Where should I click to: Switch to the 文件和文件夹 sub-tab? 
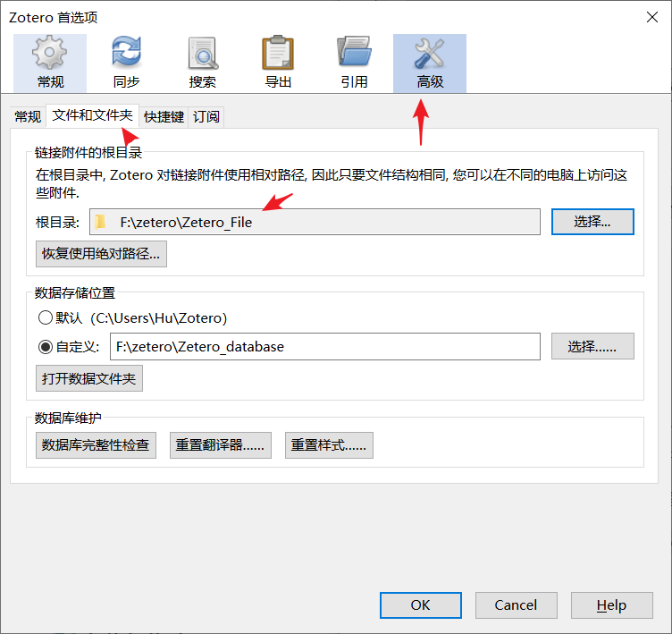point(93,115)
